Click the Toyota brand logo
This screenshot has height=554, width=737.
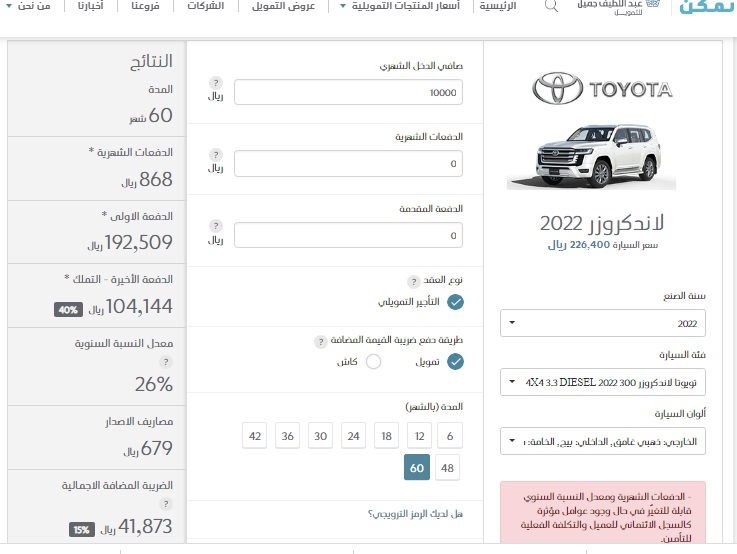point(602,88)
